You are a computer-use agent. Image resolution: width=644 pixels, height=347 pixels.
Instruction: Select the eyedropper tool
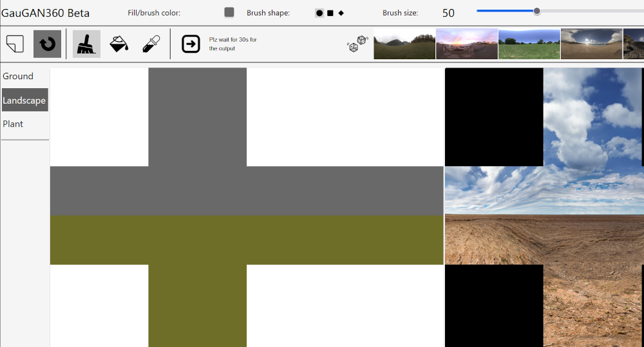(x=151, y=44)
